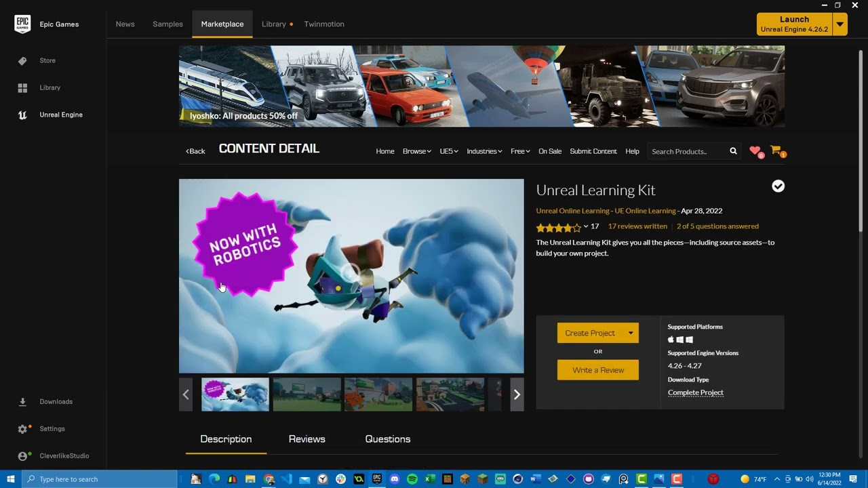Viewport: 868px width, 488px height.
Task: Open Google Chrome from taskbar
Action: pos(269,479)
